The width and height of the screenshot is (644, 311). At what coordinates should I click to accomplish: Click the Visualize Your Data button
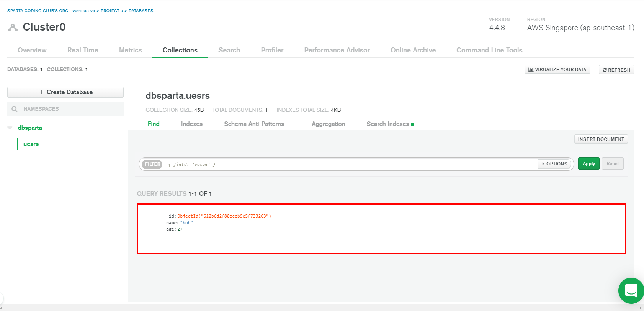557,70
